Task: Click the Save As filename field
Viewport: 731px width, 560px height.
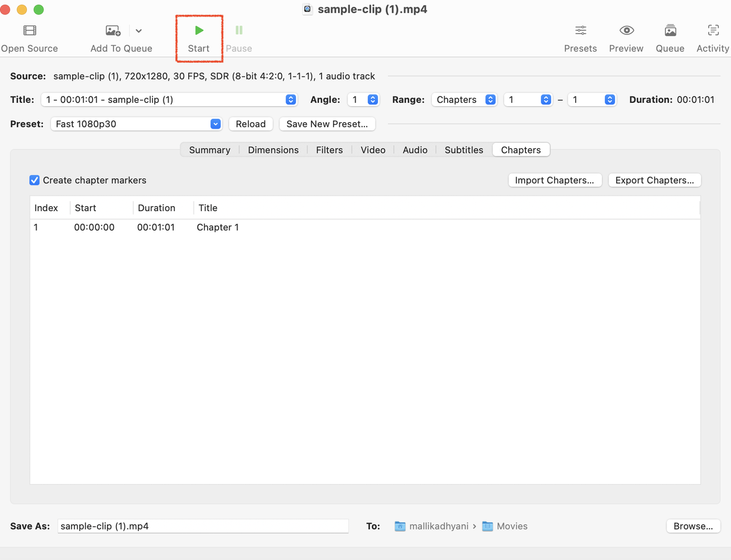Action: pyautogui.click(x=203, y=526)
